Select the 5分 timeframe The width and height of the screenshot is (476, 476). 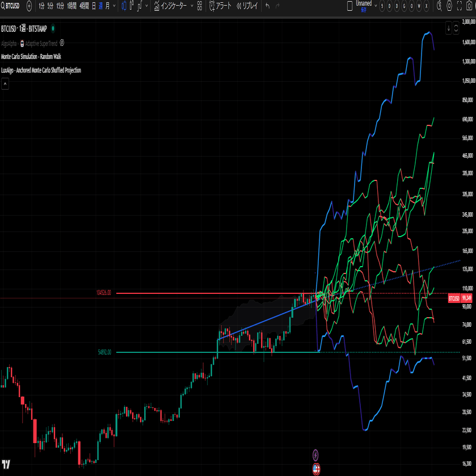coord(50,6)
